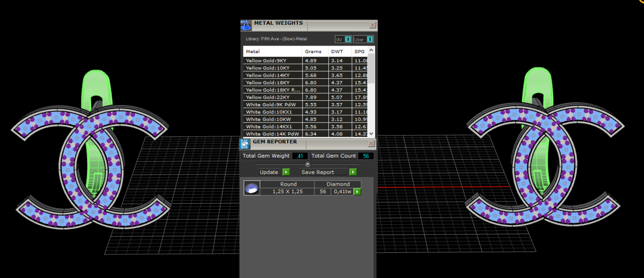Sort by the Grams column header
The image size is (644, 278).
pos(314,52)
